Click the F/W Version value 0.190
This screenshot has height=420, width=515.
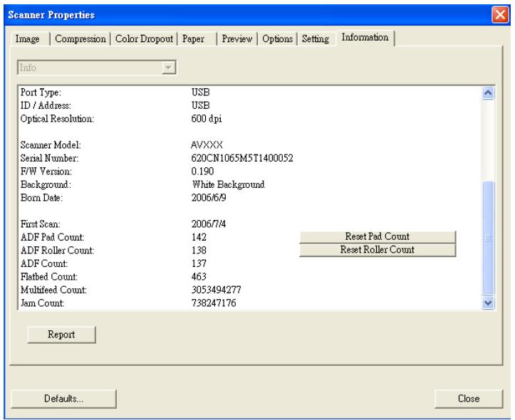tap(202, 172)
